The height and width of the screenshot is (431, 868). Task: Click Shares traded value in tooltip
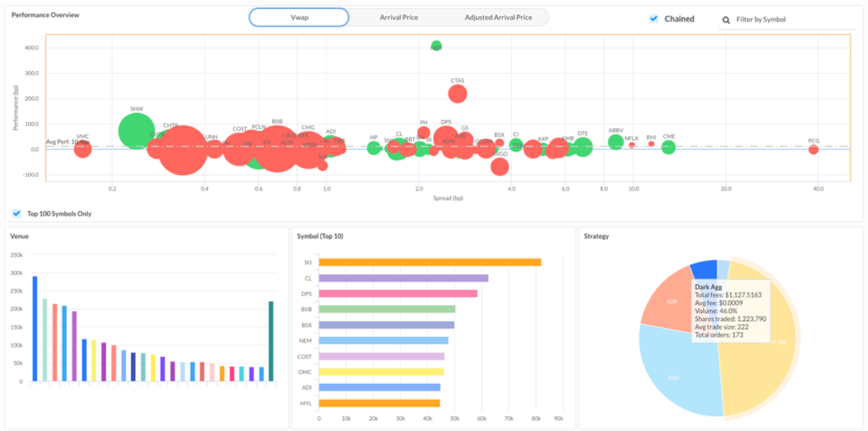tap(752, 319)
